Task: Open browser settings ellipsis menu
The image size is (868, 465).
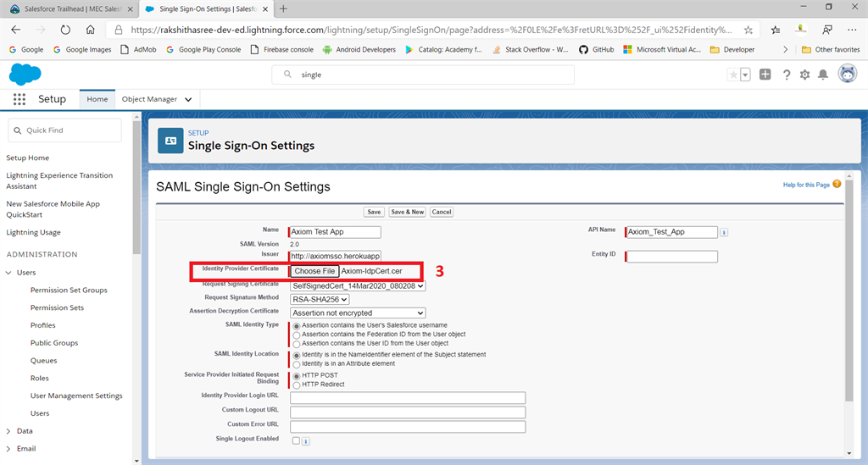Action: pyautogui.click(x=852, y=30)
